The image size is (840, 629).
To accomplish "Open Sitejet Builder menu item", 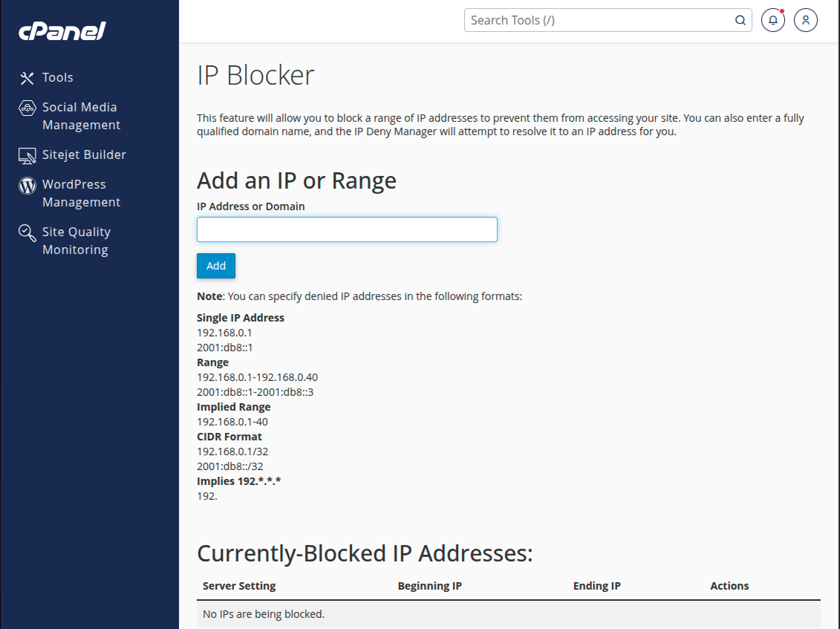I will [x=84, y=155].
